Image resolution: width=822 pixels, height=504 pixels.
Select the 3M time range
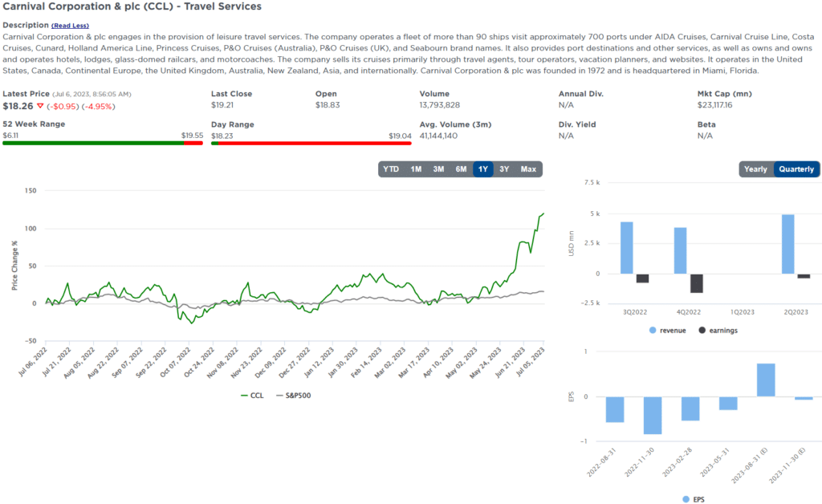coord(438,169)
